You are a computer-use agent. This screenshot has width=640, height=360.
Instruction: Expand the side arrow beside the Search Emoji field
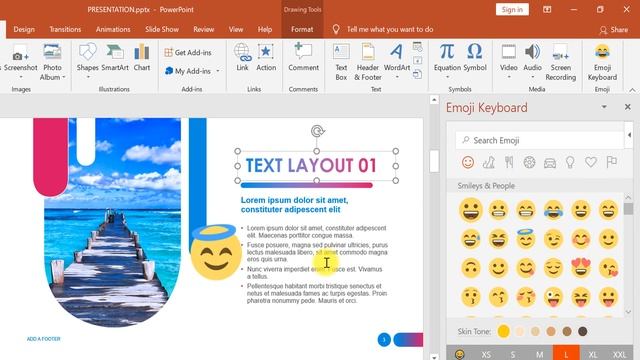click(629, 135)
